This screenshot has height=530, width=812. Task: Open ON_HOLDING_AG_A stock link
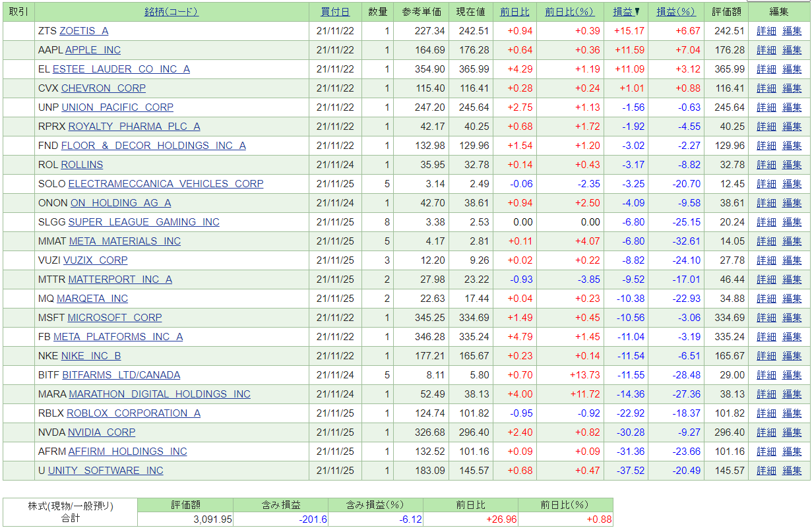(121, 203)
